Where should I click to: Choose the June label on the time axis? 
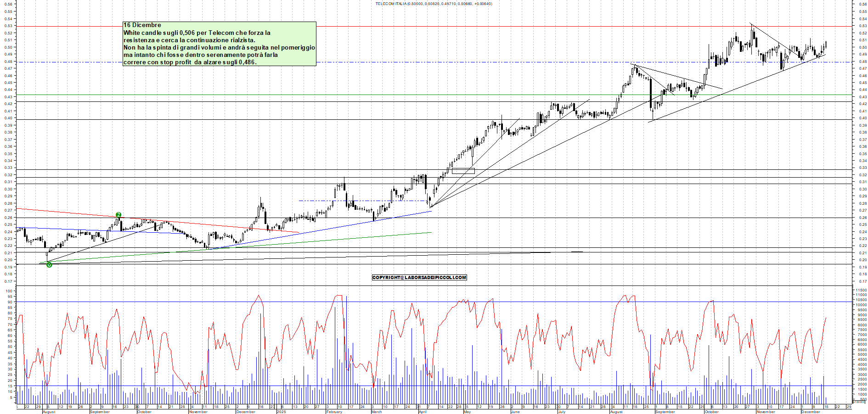tap(515, 412)
